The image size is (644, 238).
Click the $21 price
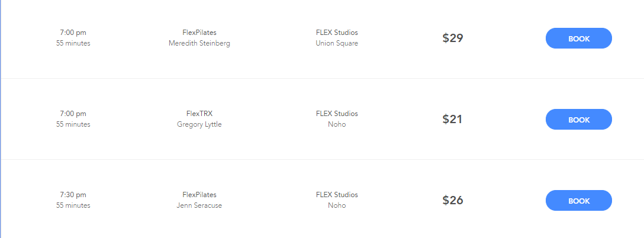453,120
